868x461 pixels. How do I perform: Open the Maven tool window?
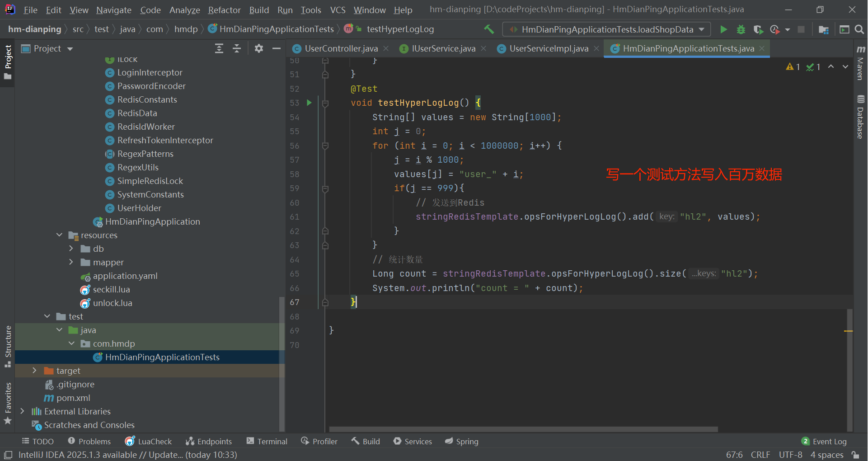pos(861,63)
